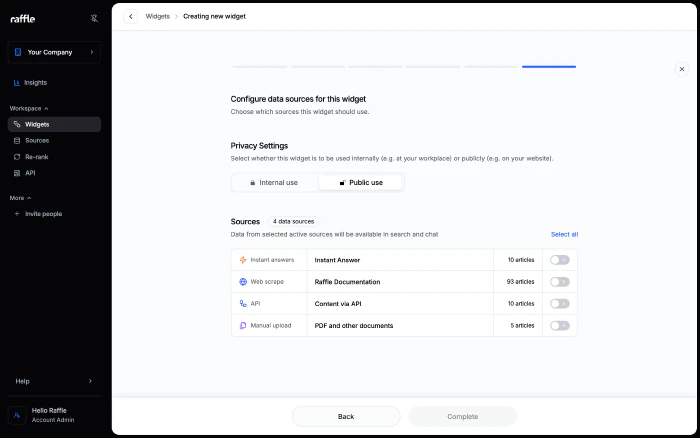Click Hello Raffle account avatar icon

(17, 415)
